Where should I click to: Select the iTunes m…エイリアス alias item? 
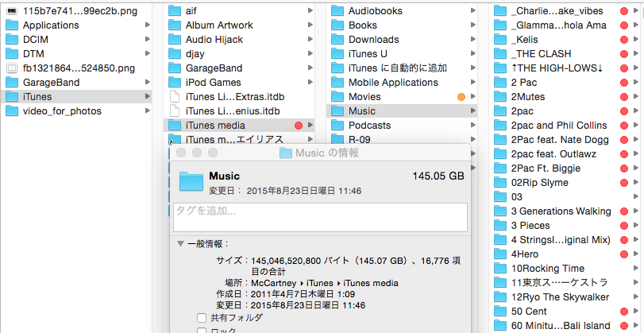point(239,140)
